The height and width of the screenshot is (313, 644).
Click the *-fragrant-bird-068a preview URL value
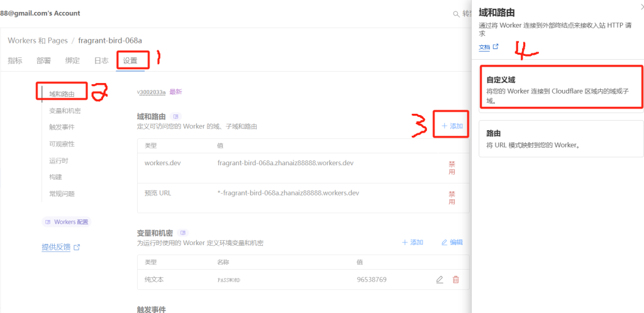(x=288, y=193)
